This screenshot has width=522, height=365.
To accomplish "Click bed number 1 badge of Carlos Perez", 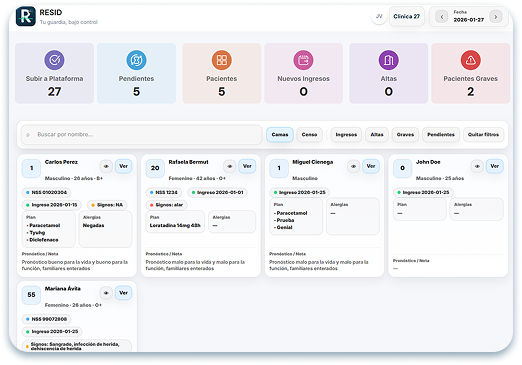I will pyautogui.click(x=31, y=168).
